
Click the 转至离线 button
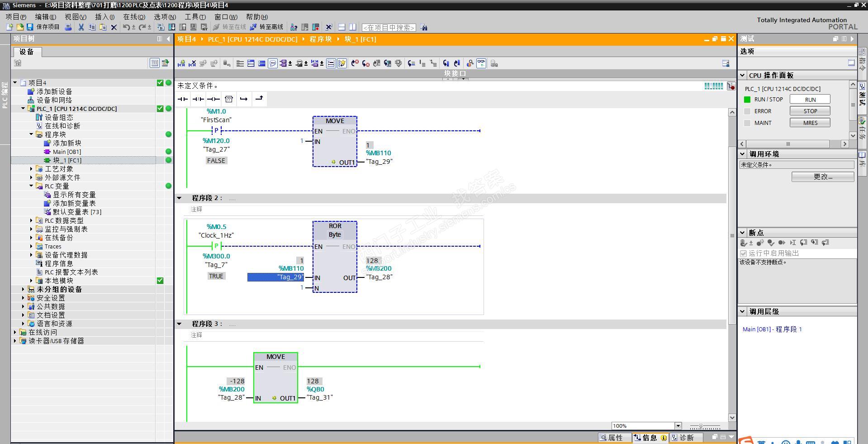coord(266,27)
